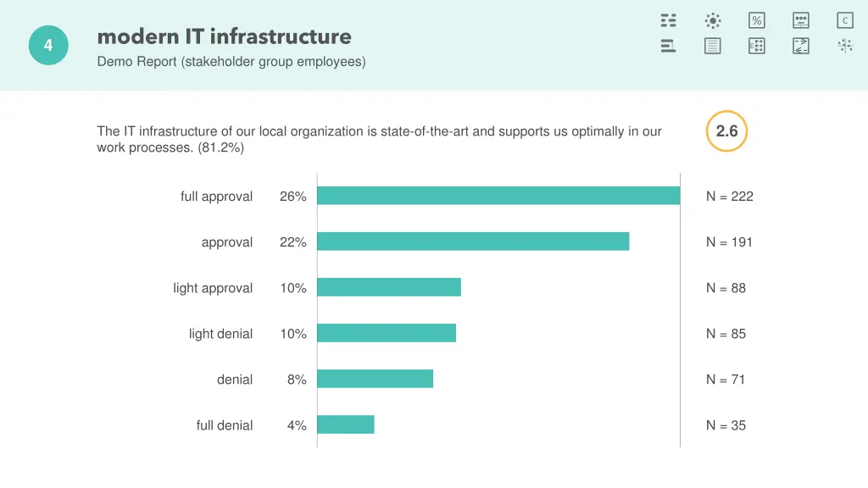Select the 22% approval bar
This screenshot has width=868, height=488.
pos(473,241)
